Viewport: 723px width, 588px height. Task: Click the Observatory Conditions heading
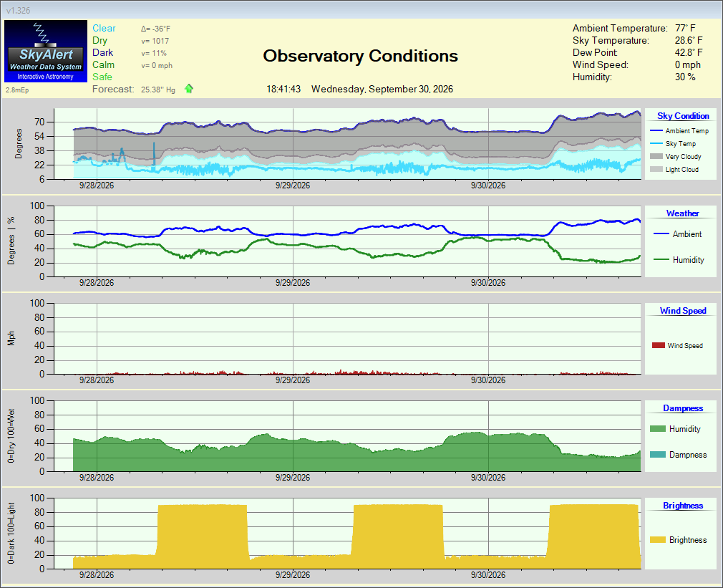tap(361, 56)
